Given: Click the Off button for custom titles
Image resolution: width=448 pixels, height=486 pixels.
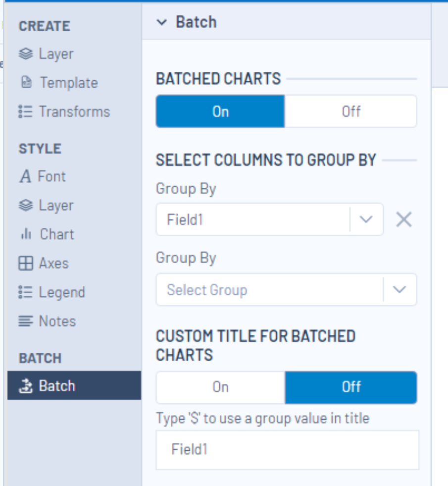Looking at the screenshot, I should coord(350,387).
